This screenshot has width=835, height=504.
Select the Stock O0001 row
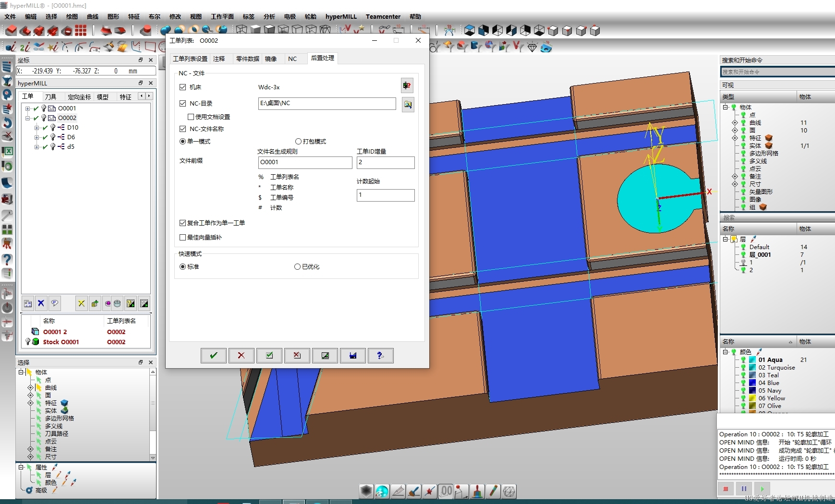coord(86,342)
